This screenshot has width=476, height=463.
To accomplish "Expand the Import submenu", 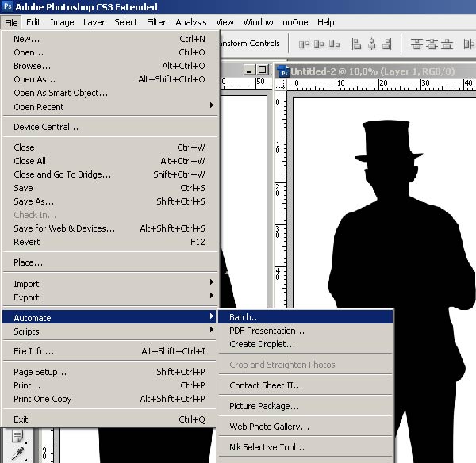I will click(x=110, y=284).
